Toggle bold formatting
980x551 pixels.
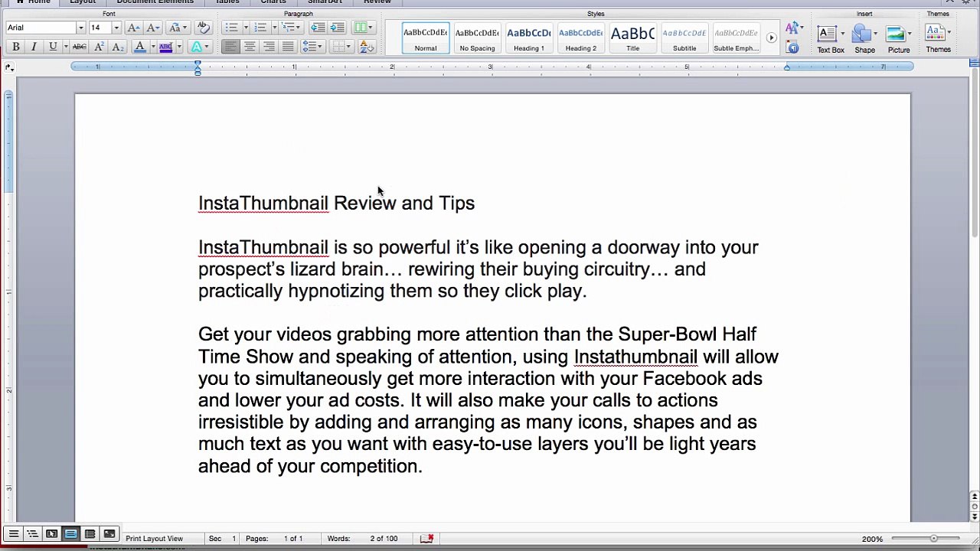(x=15, y=47)
